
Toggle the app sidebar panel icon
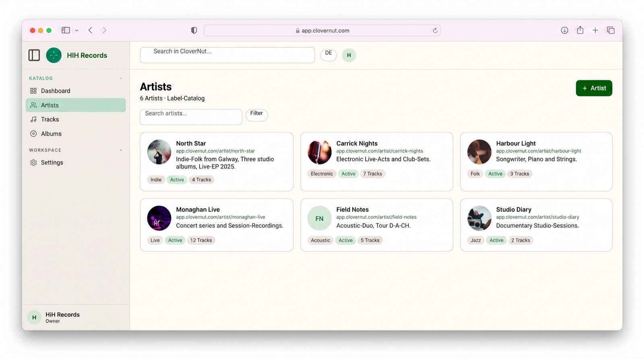coord(34,55)
